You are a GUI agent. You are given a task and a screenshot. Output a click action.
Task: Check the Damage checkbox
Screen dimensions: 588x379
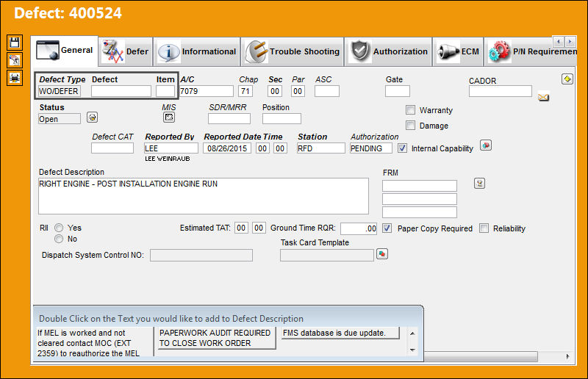[411, 125]
